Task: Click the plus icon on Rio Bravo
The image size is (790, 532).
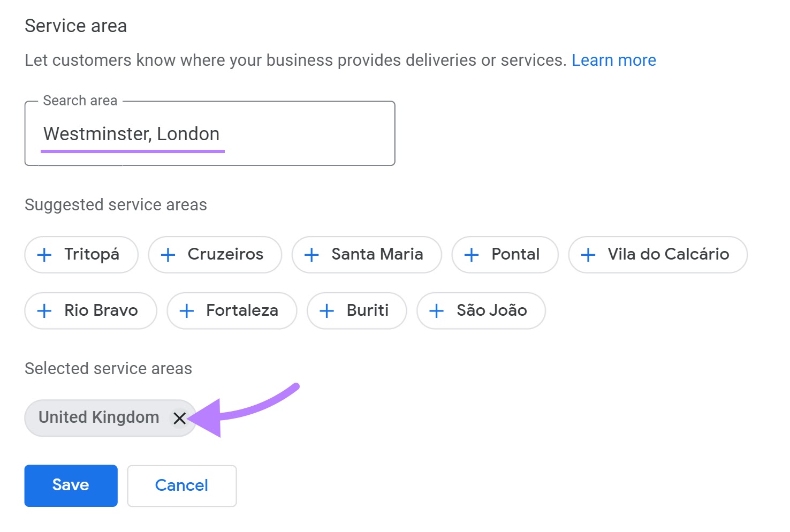Action: click(44, 311)
